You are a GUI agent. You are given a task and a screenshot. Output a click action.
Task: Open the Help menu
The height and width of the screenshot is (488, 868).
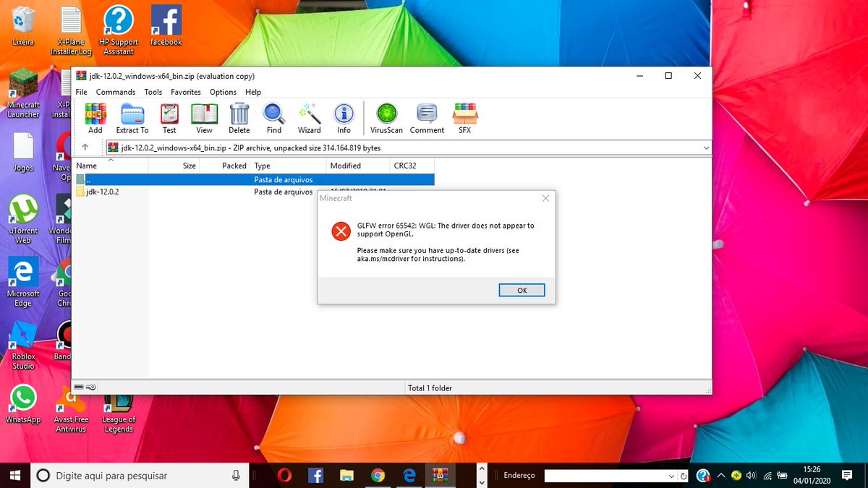(253, 92)
